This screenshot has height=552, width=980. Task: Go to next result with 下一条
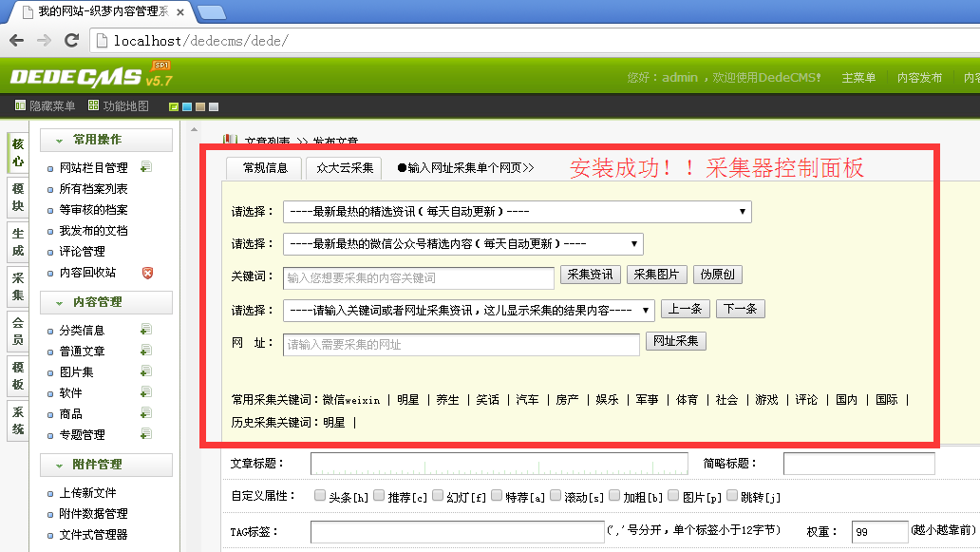click(741, 309)
